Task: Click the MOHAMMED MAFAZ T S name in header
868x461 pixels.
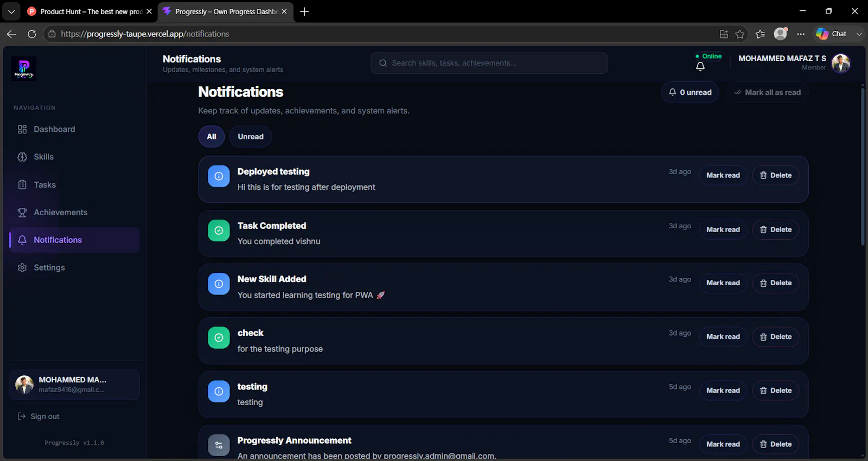Action: [782, 58]
